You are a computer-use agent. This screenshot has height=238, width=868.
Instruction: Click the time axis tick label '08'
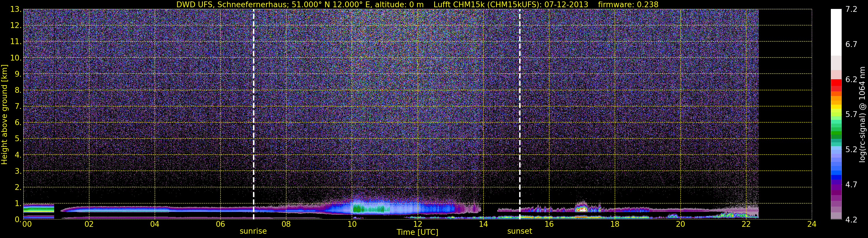[286, 224]
